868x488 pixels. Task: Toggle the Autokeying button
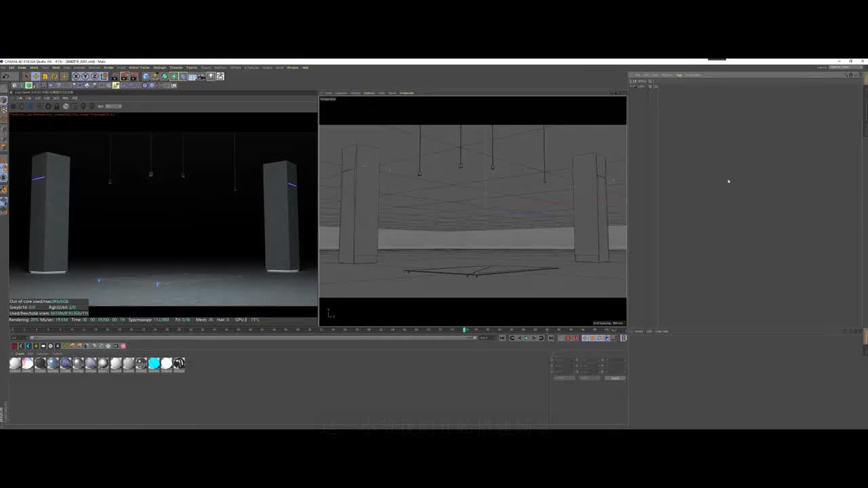pyautogui.click(x=576, y=338)
